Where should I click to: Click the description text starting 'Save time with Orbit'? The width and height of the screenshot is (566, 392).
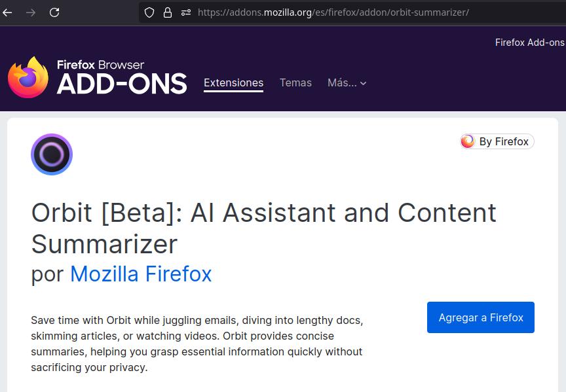[x=197, y=344]
